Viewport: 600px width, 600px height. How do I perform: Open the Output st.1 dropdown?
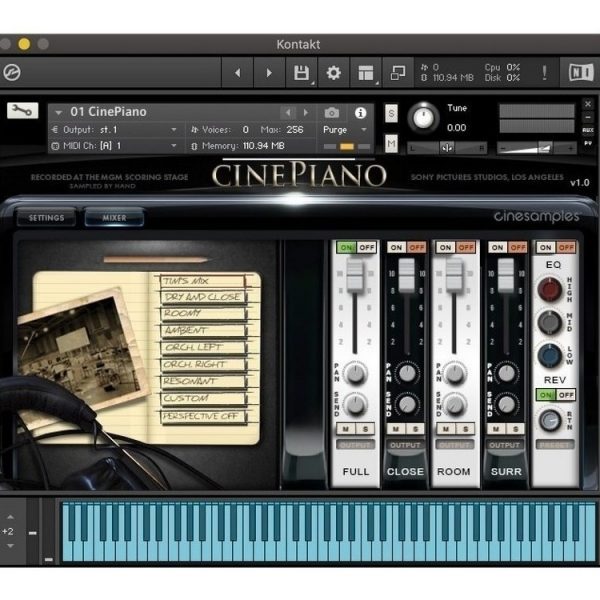click(114, 130)
